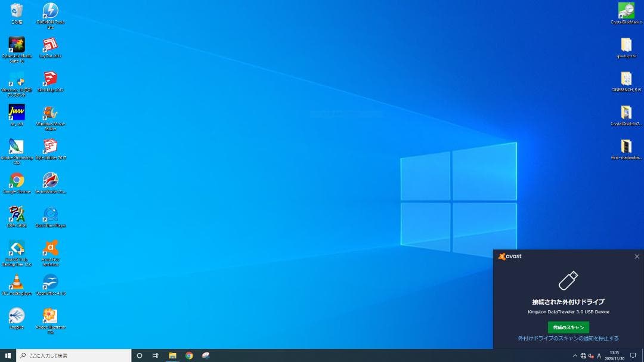Dismiss the Avast drive notification
The width and height of the screenshot is (644, 362).
click(x=637, y=256)
